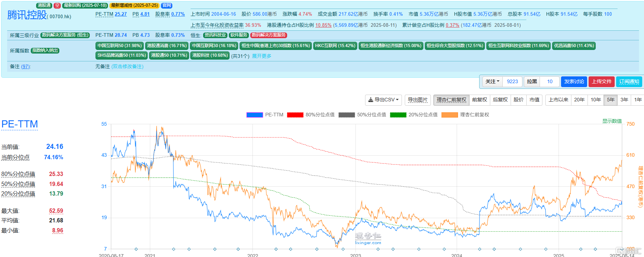The height and width of the screenshot is (257, 644).
Task: Click the 上传文件 button
Action: 601,81
